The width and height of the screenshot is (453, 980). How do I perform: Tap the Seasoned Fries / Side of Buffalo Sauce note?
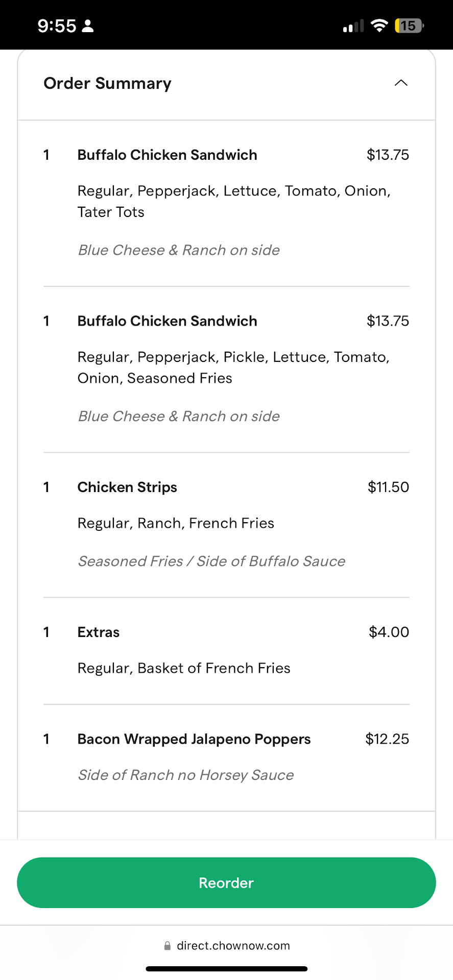tap(211, 561)
